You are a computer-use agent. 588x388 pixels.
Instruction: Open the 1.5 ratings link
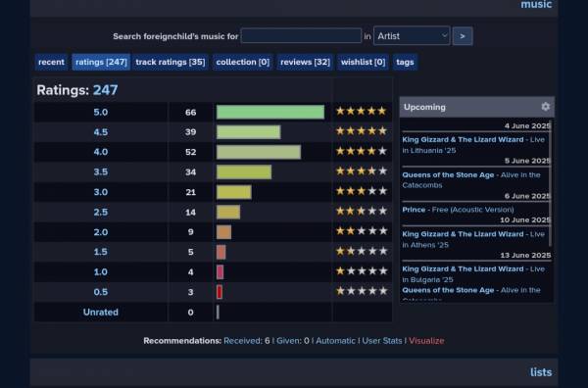pyautogui.click(x=101, y=252)
